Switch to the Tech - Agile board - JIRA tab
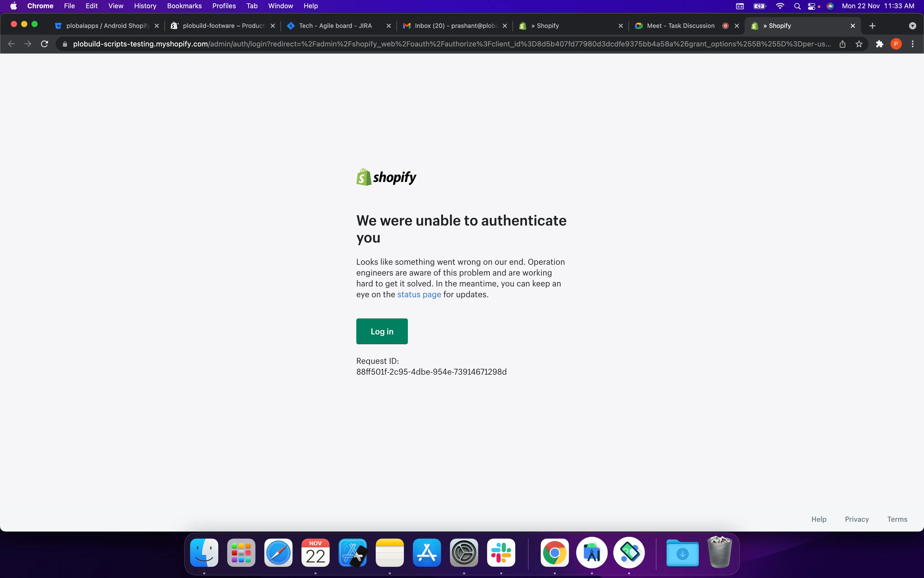 coord(335,26)
